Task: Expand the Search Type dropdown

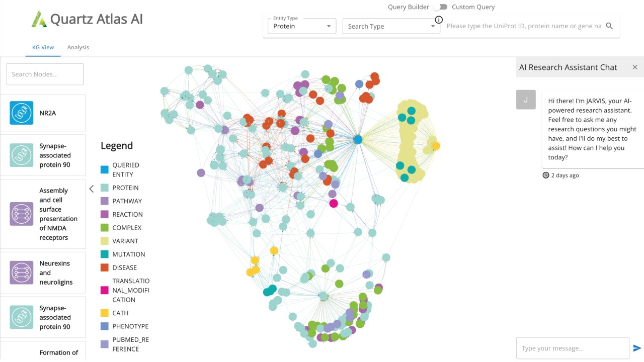Action: coord(391,26)
